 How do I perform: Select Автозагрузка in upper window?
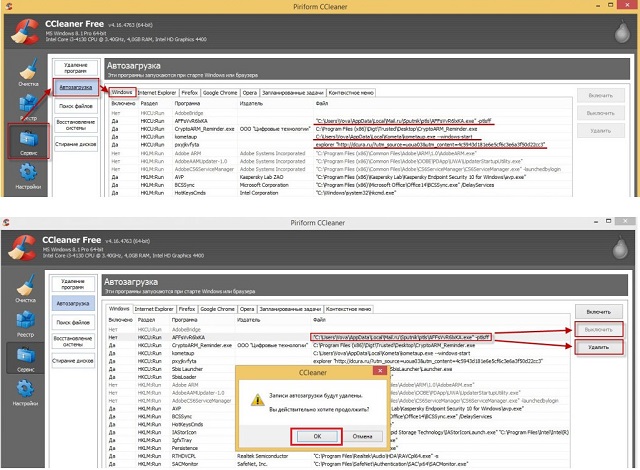(76, 87)
